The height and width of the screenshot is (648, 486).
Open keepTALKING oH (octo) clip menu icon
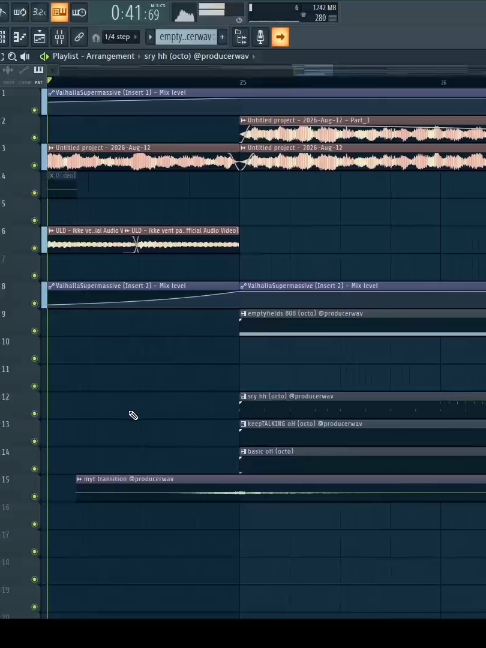243,424
